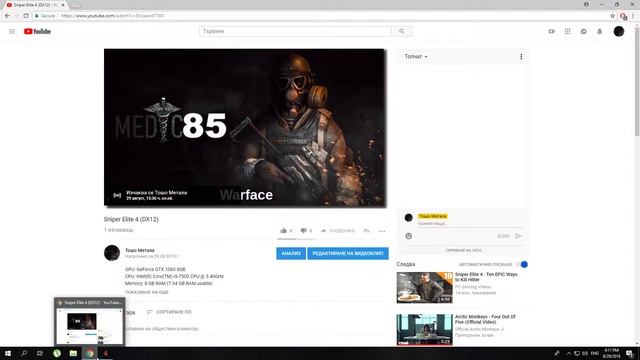Image resolution: width=640 pixels, height=360 pixels.
Task: Click the blue Analytics button
Action: click(x=291, y=253)
